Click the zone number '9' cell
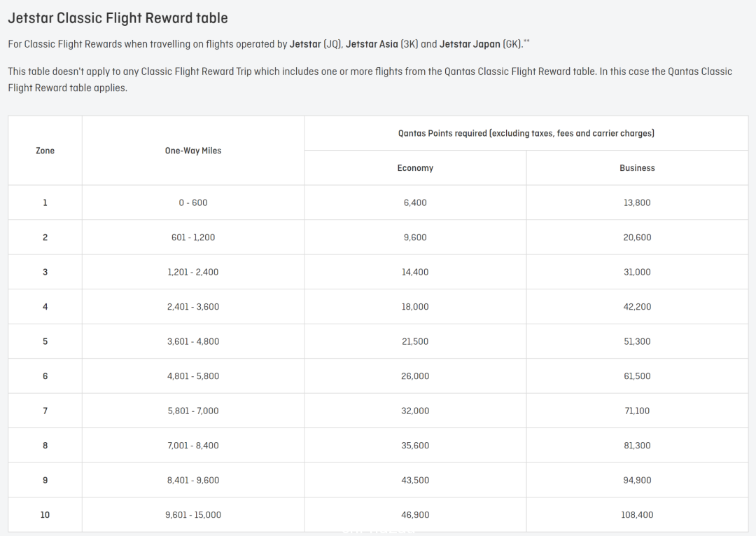Image resolution: width=756 pixels, height=536 pixels. click(45, 481)
